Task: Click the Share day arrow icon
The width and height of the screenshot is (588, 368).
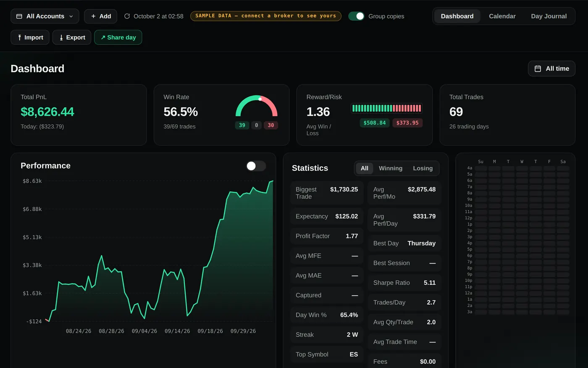Action: point(103,37)
